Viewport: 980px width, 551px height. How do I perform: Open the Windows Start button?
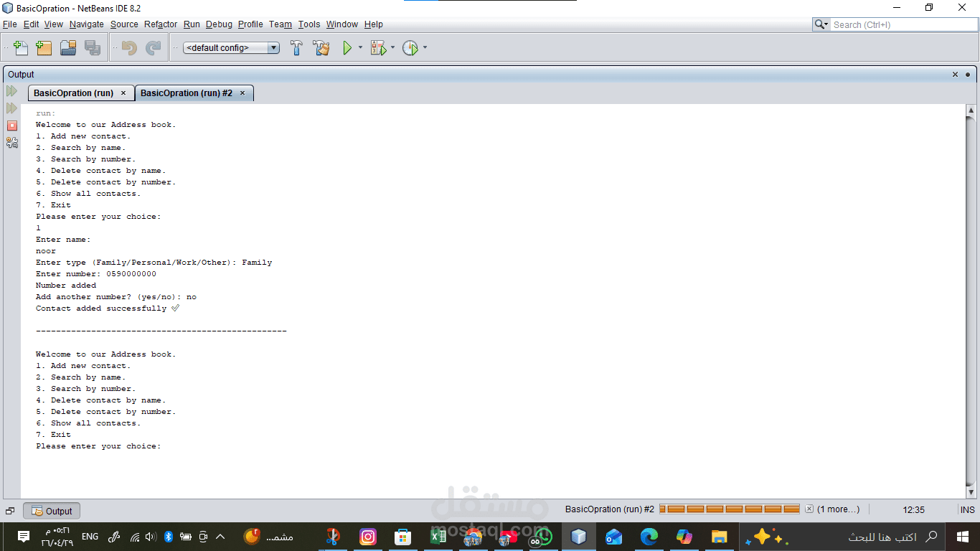(x=963, y=537)
